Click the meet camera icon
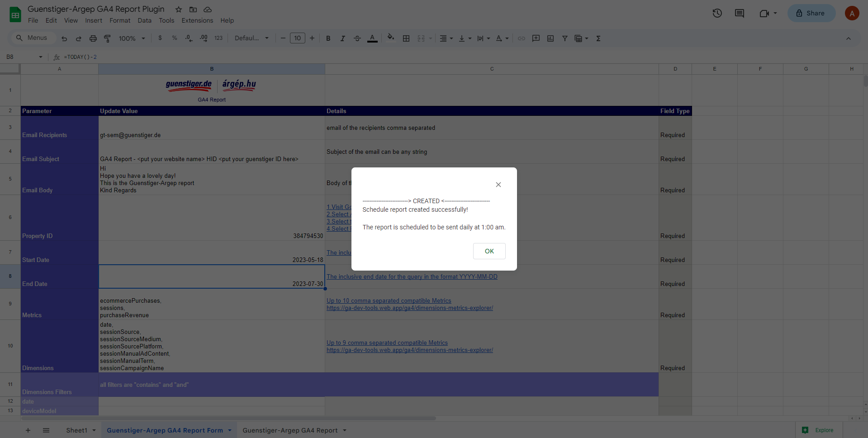Screen dimensions: 868x438 764,13
